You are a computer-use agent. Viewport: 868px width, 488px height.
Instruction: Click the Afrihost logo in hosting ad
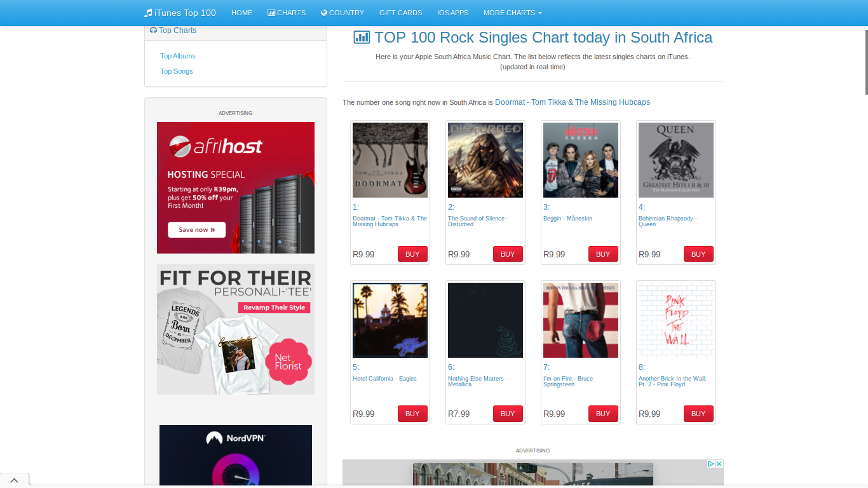tap(216, 147)
